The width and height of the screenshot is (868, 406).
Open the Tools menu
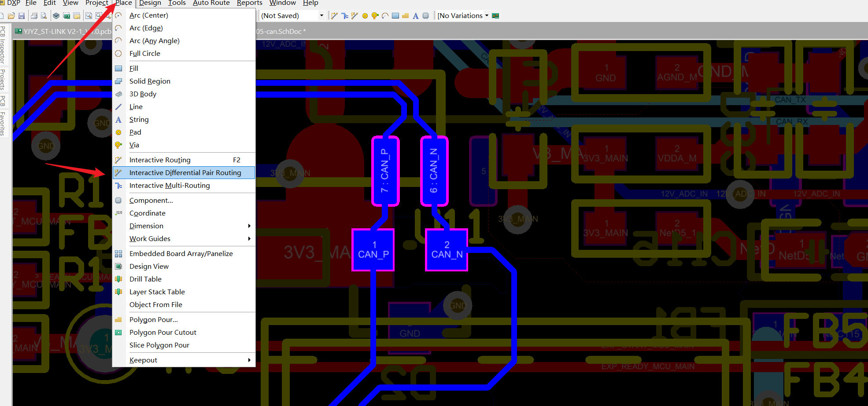point(177,3)
